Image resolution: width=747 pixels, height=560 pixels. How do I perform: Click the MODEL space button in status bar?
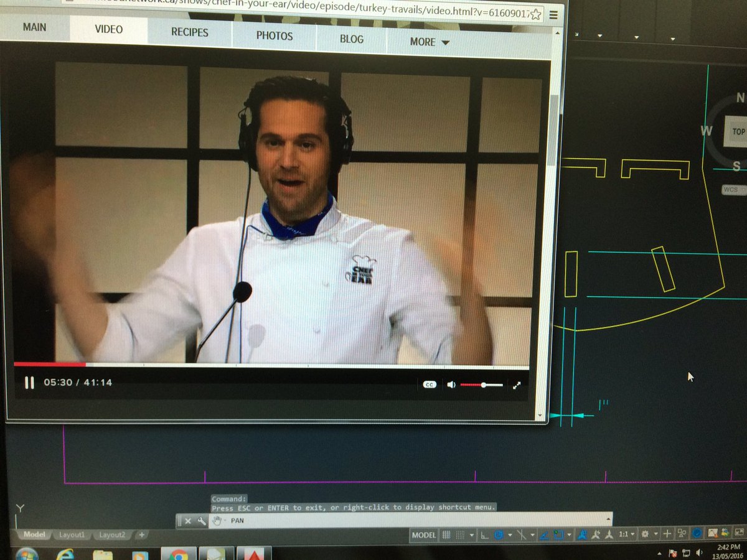pyautogui.click(x=424, y=534)
